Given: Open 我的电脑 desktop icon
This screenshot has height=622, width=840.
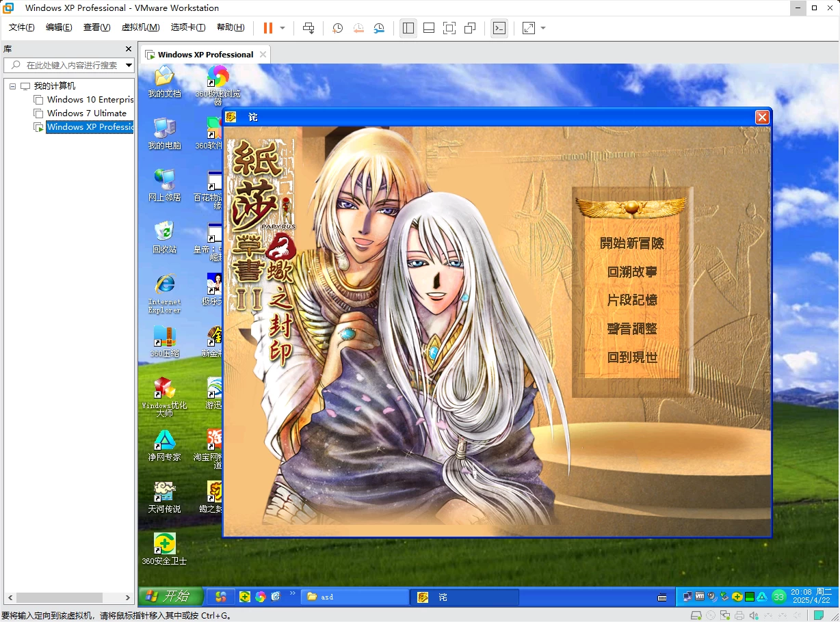Looking at the screenshot, I should [x=164, y=133].
